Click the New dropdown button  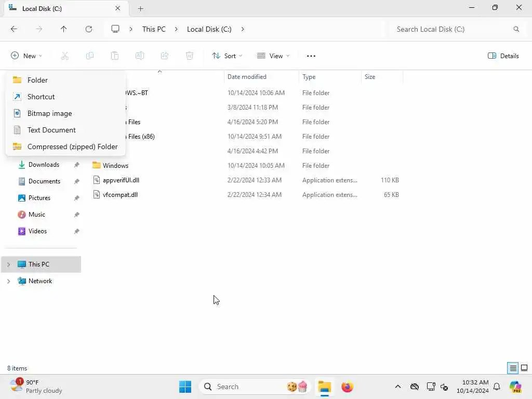tap(26, 56)
